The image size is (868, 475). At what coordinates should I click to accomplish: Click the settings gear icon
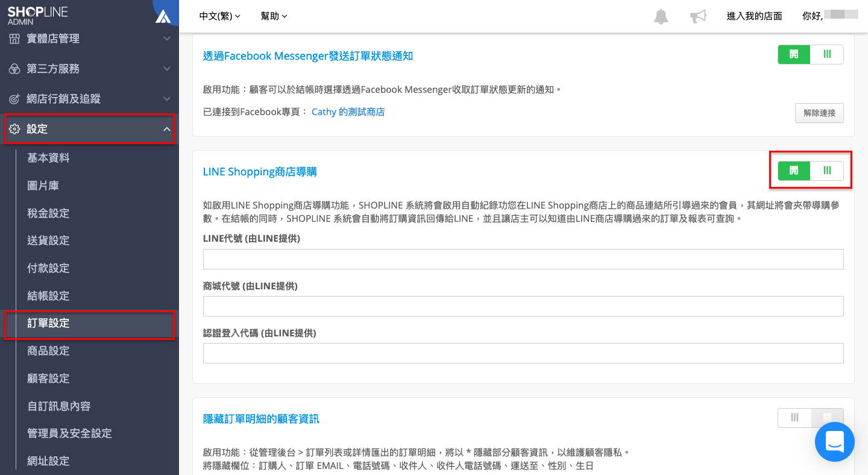click(x=14, y=129)
